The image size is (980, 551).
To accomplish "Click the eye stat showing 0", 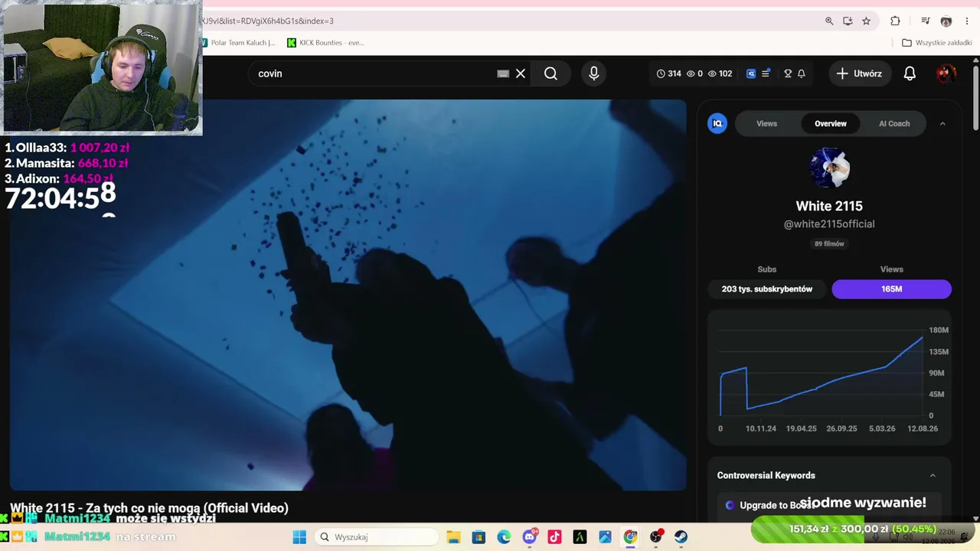I will point(694,73).
